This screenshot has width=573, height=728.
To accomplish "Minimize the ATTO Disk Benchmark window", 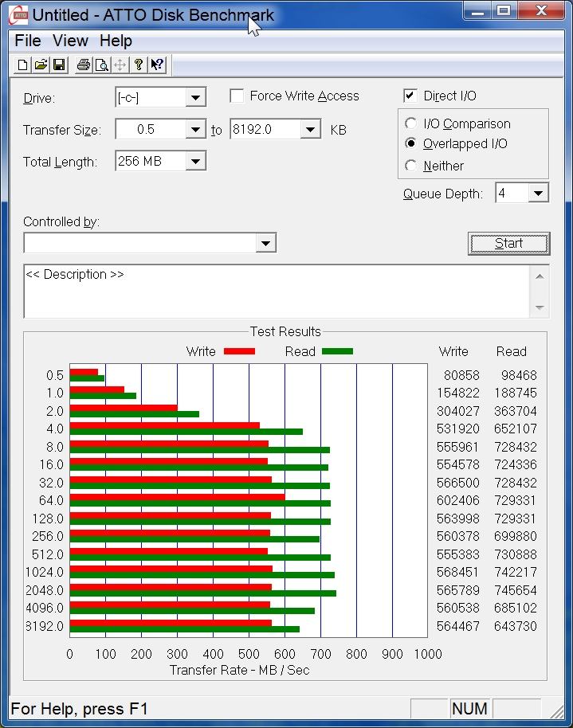I will coord(477,10).
